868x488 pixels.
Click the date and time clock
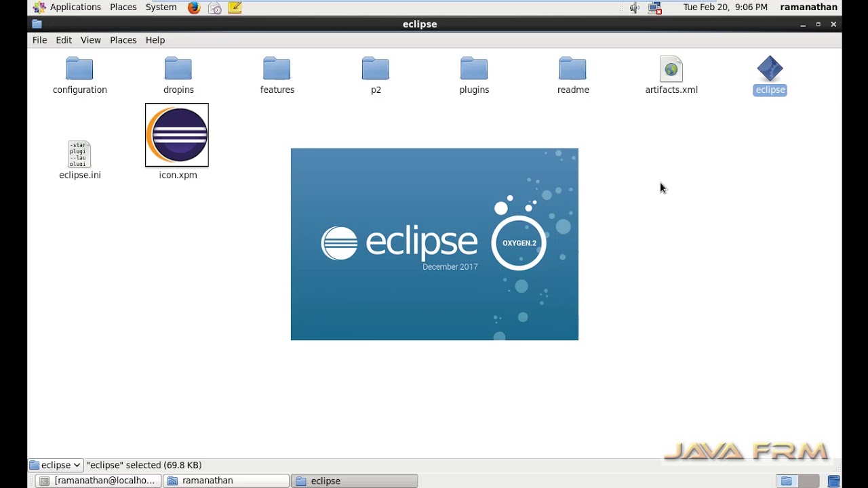point(725,7)
